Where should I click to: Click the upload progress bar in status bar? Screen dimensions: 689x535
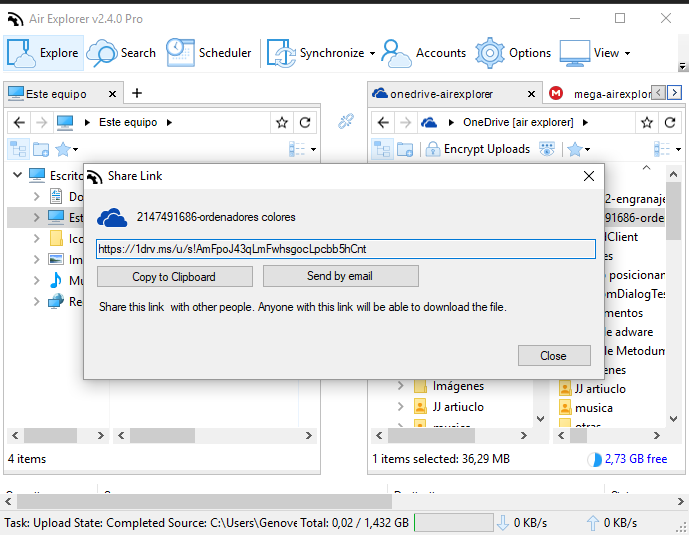454,523
